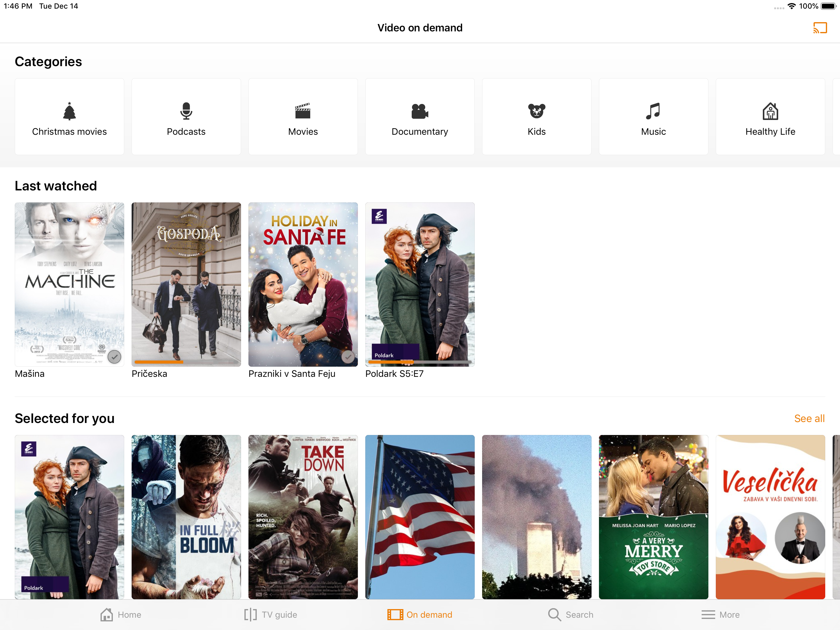840x630 pixels.
Task: Open the Kids bear category
Action: click(536, 111)
